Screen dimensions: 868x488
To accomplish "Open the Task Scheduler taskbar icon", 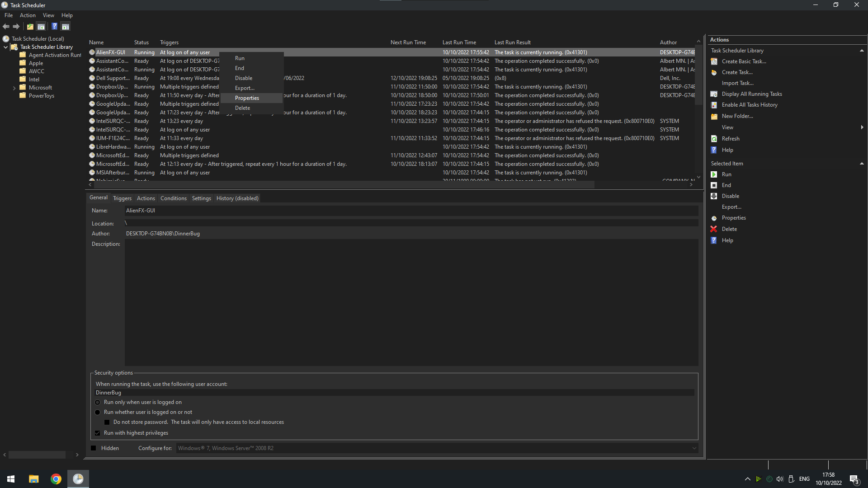I will click(x=78, y=479).
